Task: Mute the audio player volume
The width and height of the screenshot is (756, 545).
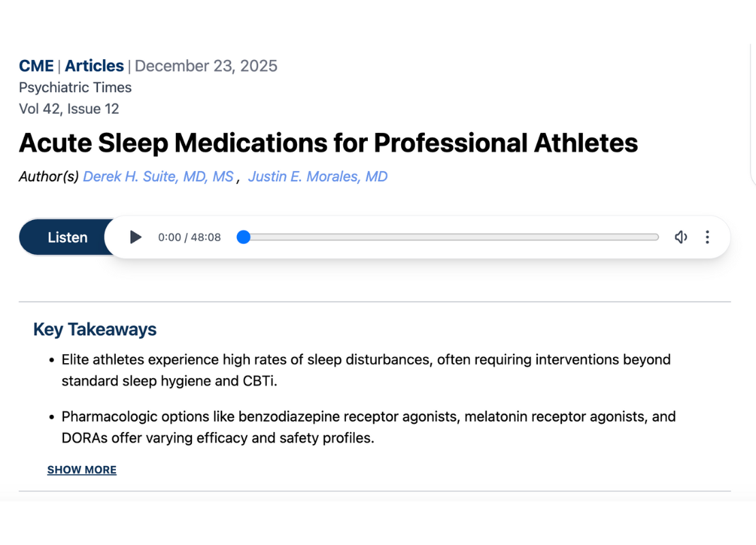Action: pyautogui.click(x=680, y=237)
